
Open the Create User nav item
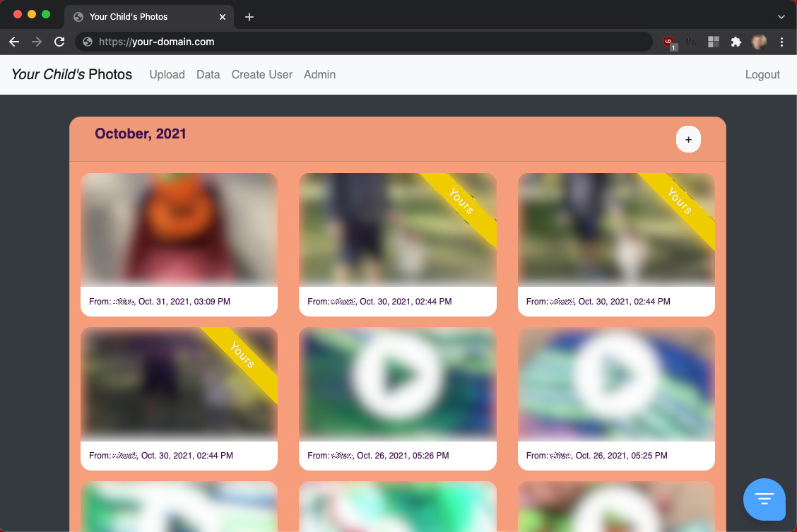261,75
